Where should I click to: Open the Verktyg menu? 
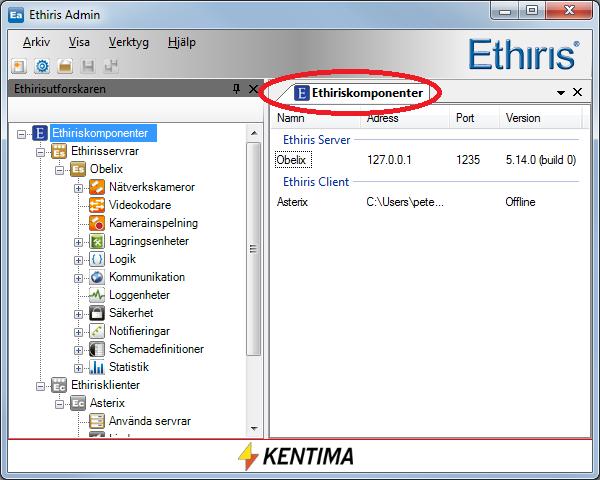coord(129,42)
